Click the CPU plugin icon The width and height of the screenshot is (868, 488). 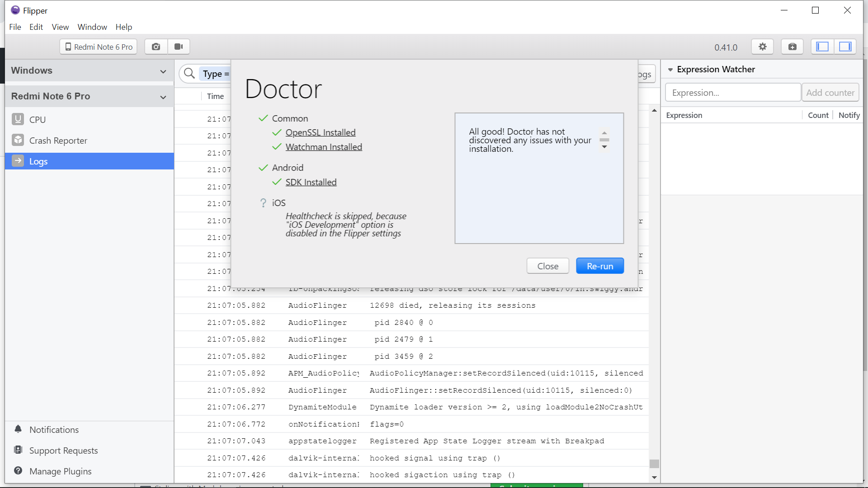18,119
